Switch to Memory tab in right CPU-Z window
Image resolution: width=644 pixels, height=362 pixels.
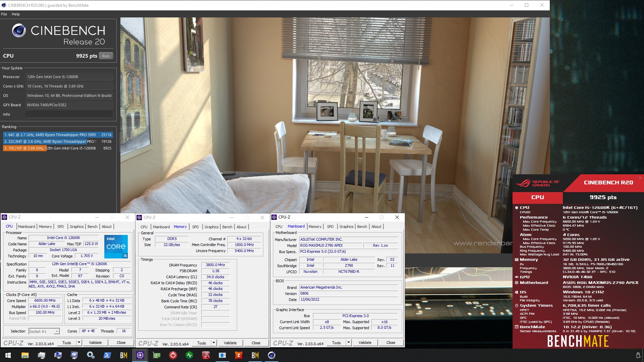click(x=315, y=227)
